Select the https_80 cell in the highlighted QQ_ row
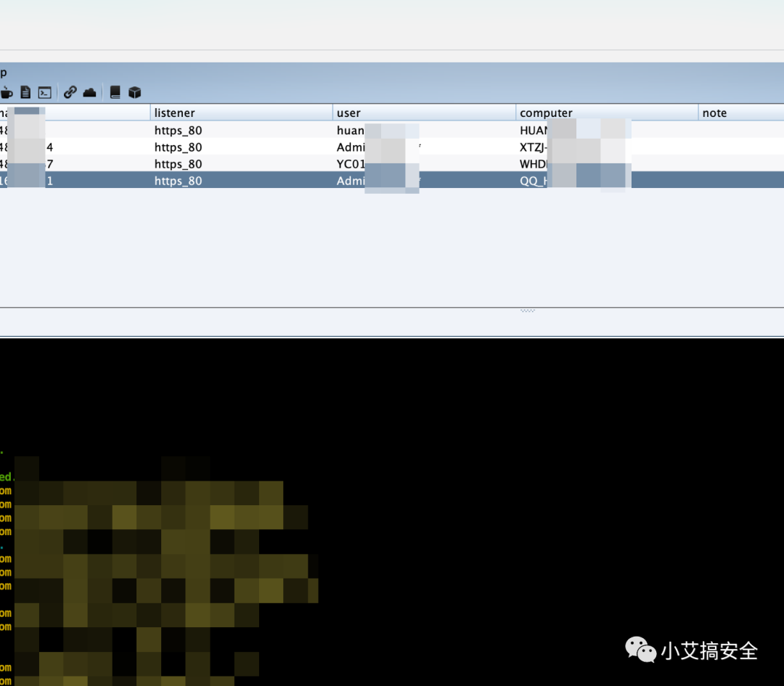Image resolution: width=784 pixels, height=686 pixels. [242, 181]
